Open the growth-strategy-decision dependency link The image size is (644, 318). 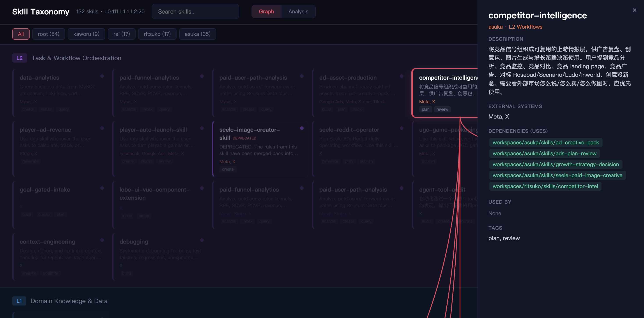click(x=556, y=164)
